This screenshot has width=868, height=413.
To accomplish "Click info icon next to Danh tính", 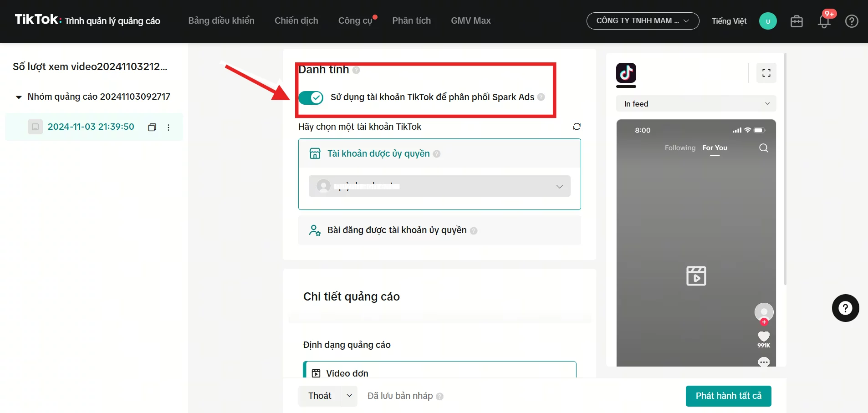I will pos(356,70).
